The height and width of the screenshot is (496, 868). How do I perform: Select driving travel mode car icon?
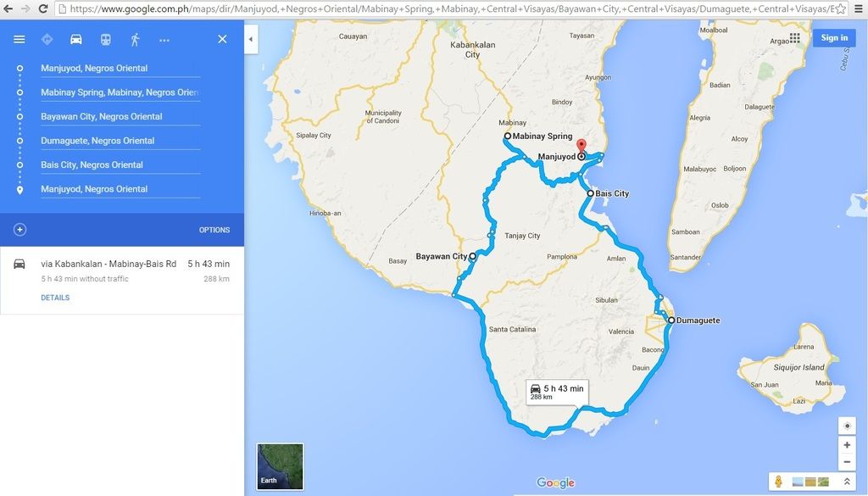click(x=75, y=39)
